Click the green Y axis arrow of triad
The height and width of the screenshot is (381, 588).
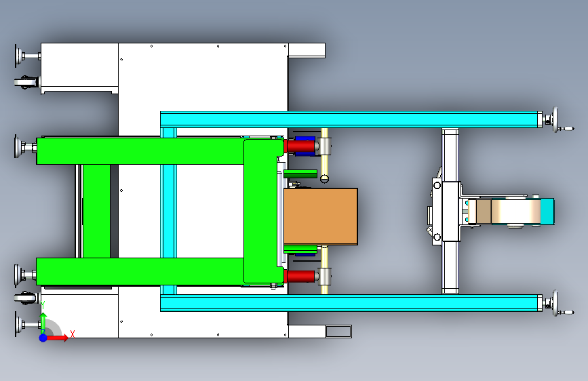coord(43,322)
